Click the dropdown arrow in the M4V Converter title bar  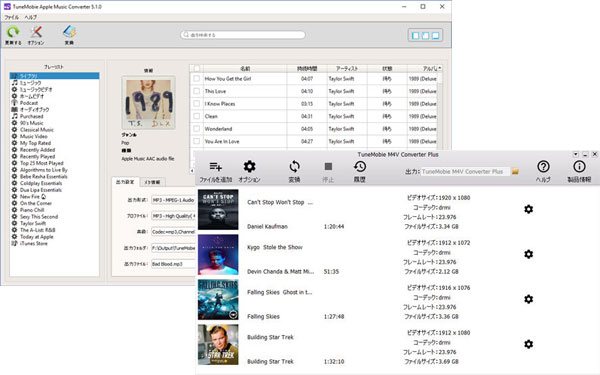click(576, 154)
